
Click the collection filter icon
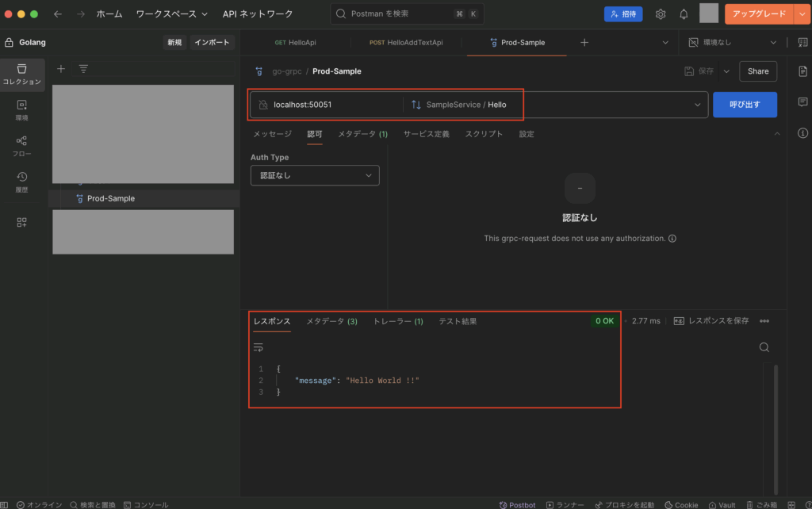point(83,69)
